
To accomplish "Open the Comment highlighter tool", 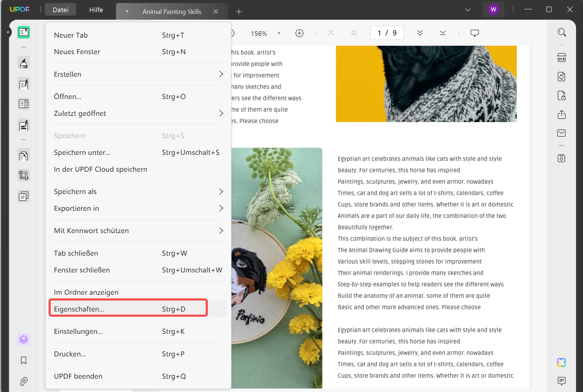I will click(23, 62).
